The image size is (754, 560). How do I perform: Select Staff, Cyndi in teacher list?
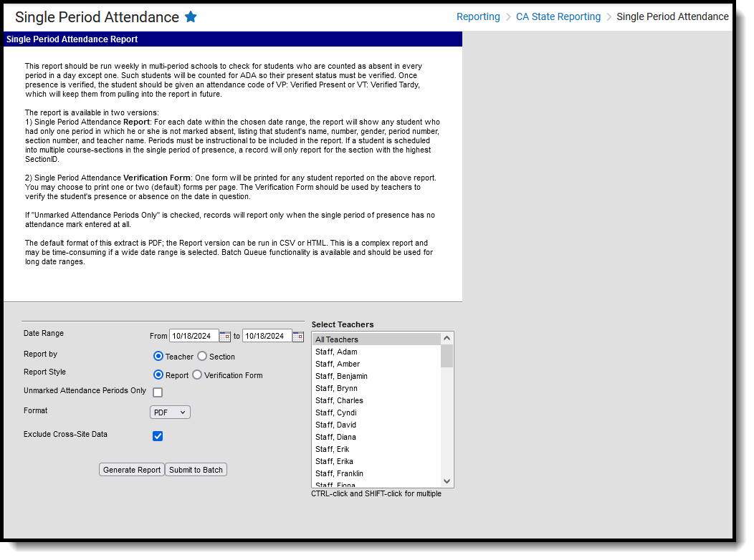coord(376,413)
